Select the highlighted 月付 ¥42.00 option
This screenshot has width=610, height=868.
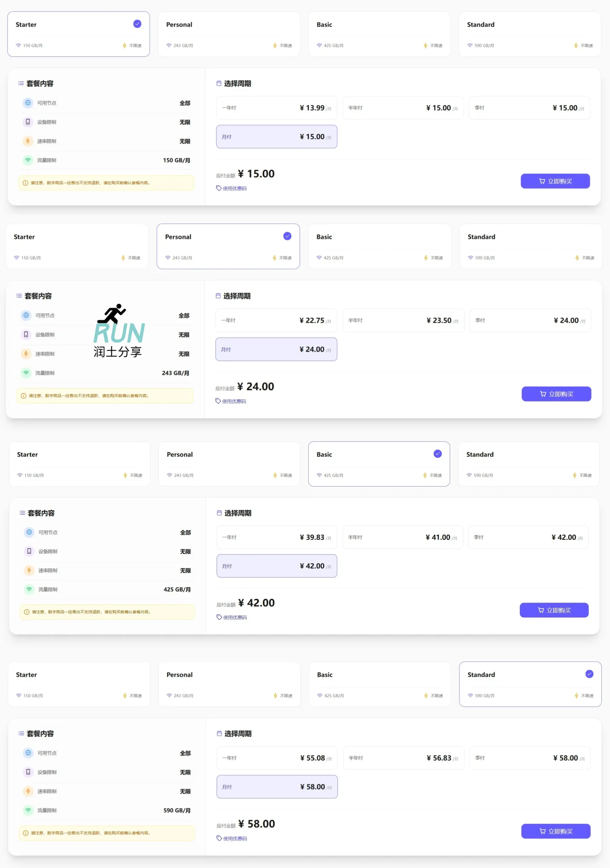click(x=276, y=566)
